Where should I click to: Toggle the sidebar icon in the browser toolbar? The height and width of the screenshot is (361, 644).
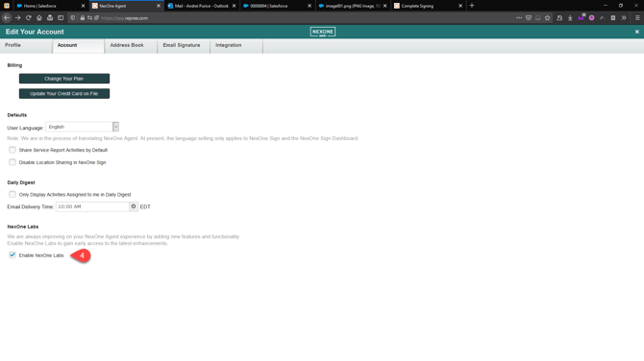[x=61, y=18]
